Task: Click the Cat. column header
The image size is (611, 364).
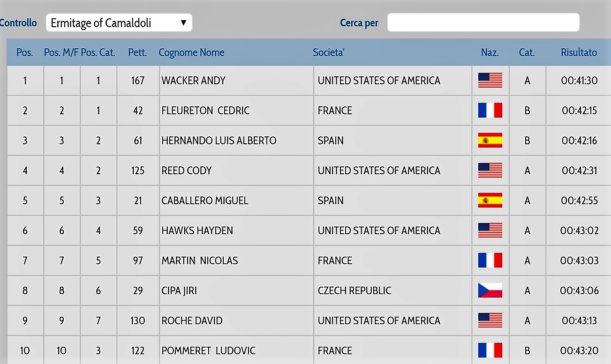Action: coord(527,52)
